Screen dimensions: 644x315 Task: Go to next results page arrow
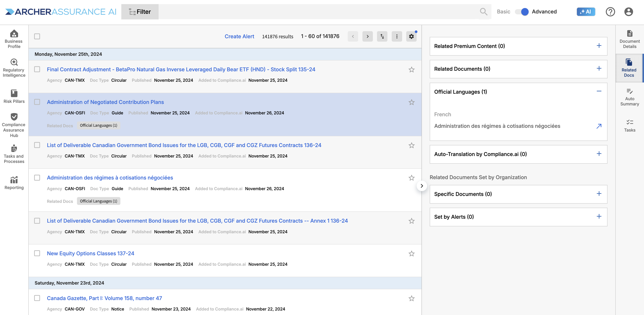click(x=367, y=36)
